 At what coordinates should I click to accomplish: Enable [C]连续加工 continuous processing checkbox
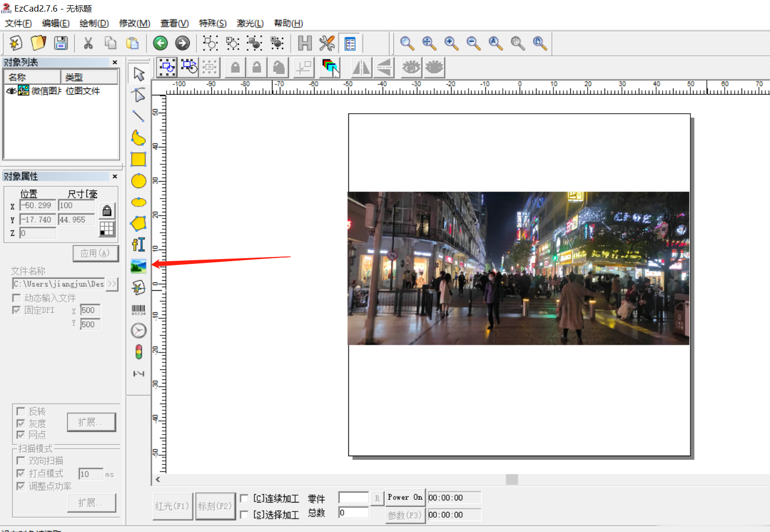(245, 498)
